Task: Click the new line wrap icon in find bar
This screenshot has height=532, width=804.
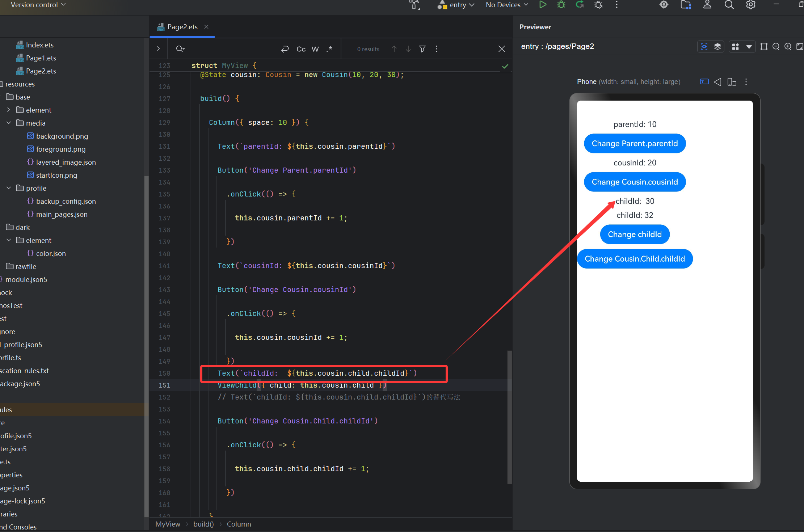Action: click(x=285, y=49)
